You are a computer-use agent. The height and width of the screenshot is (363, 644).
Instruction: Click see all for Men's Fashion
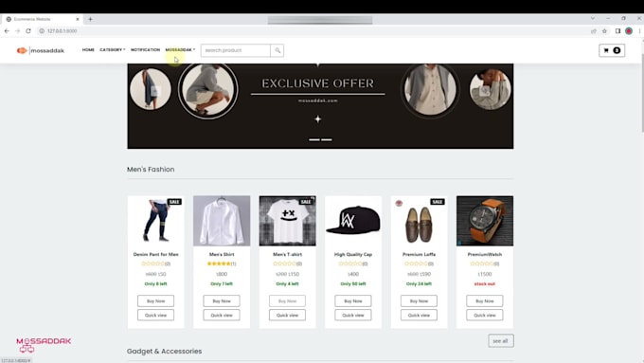click(x=501, y=341)
